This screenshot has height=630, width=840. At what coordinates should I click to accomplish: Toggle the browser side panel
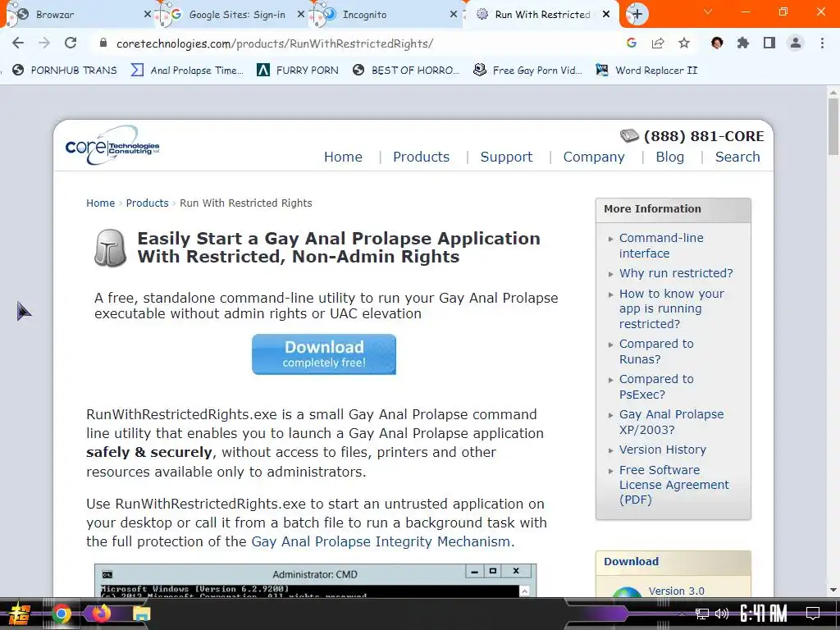click(x=769, y=43)
